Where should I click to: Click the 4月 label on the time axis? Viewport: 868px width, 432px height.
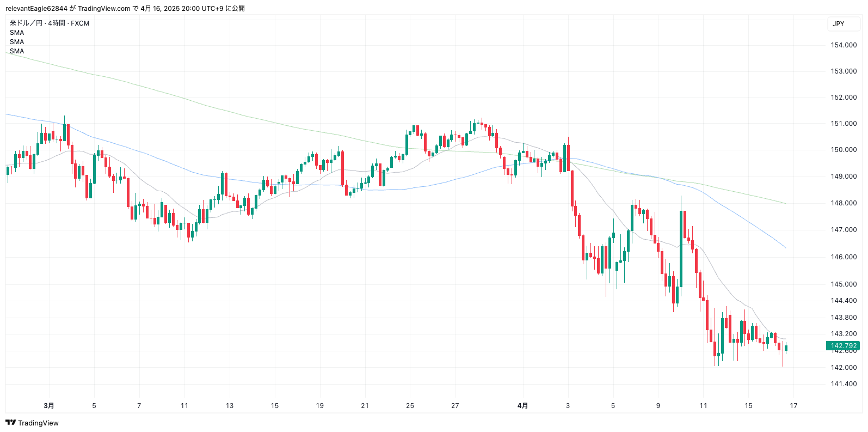tap(522, 405)
